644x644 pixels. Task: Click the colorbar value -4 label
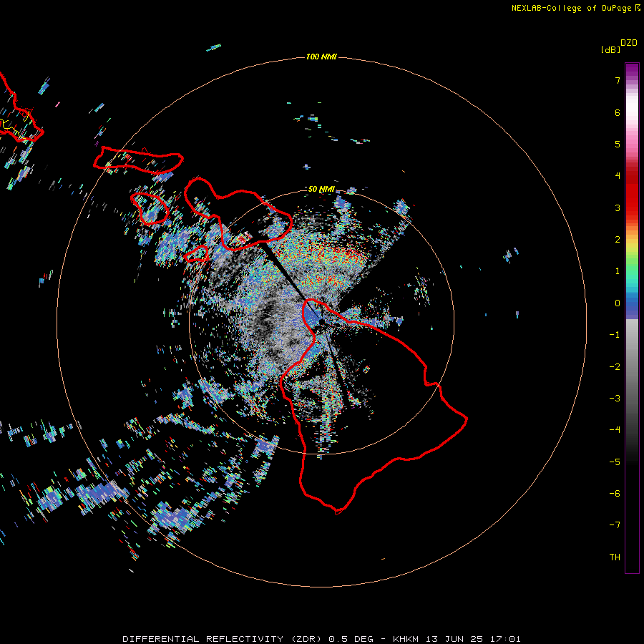[x=615, y=429]
